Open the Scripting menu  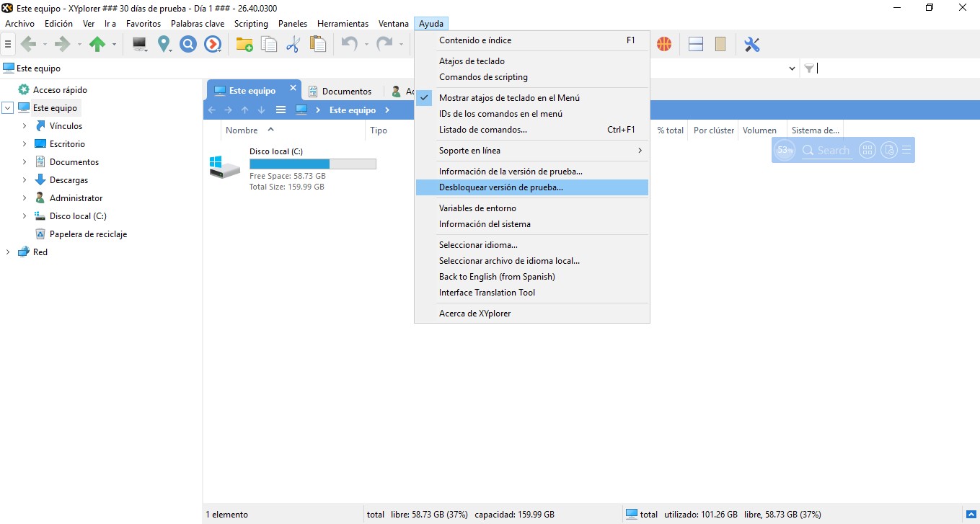(x=251, y=23)
